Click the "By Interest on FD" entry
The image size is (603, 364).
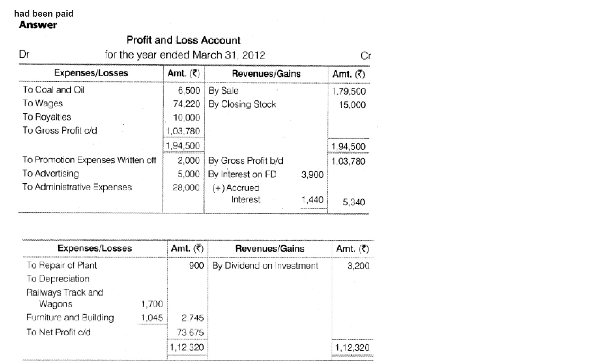[x=242, y=174]
